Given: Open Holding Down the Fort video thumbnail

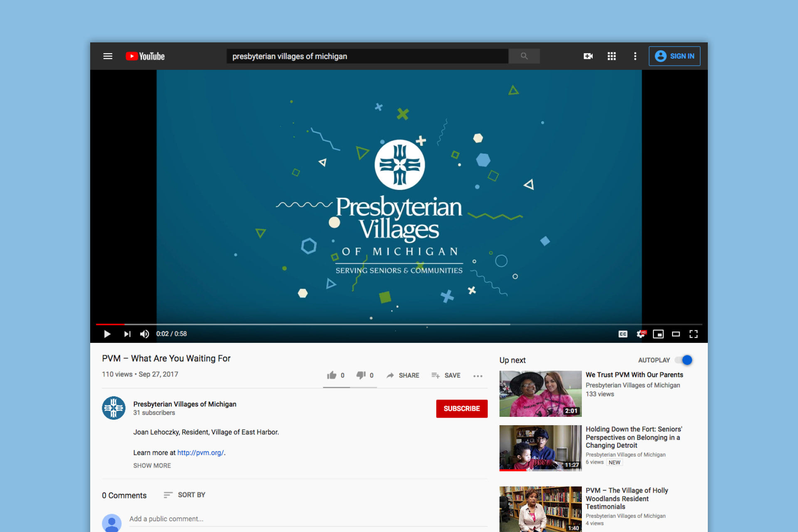Looking at the screenshot, I should coord(540,448).
